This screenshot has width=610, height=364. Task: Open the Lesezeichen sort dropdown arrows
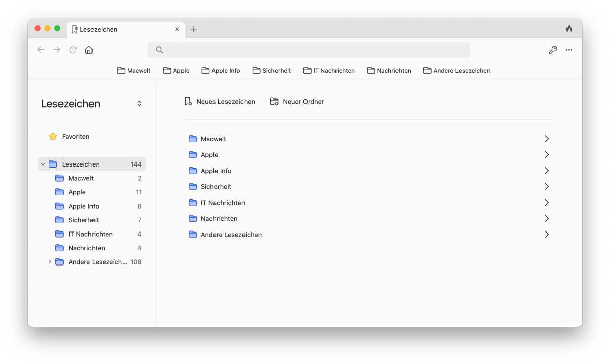pyautogui.click(x=139, y=104)
